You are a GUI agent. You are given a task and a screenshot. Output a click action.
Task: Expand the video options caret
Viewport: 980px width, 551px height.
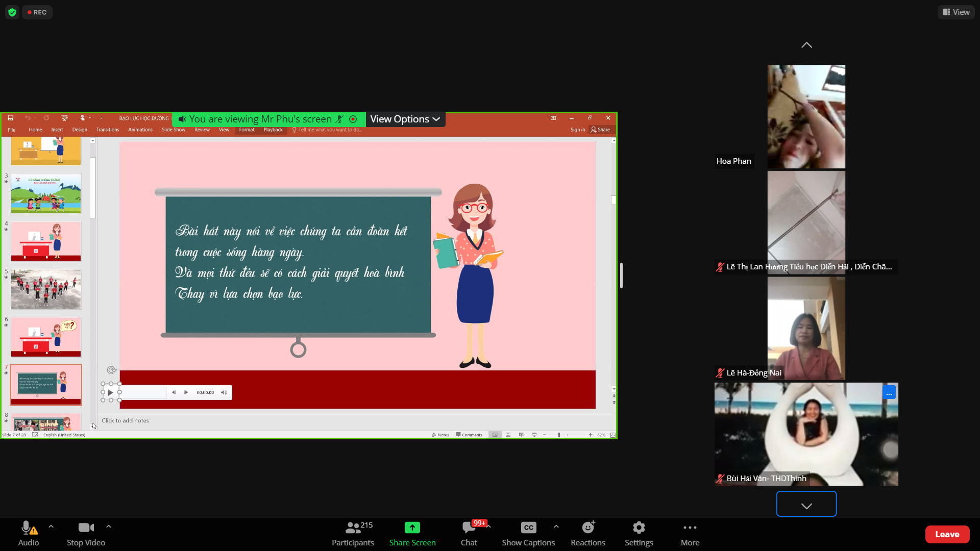click(109, 527)
